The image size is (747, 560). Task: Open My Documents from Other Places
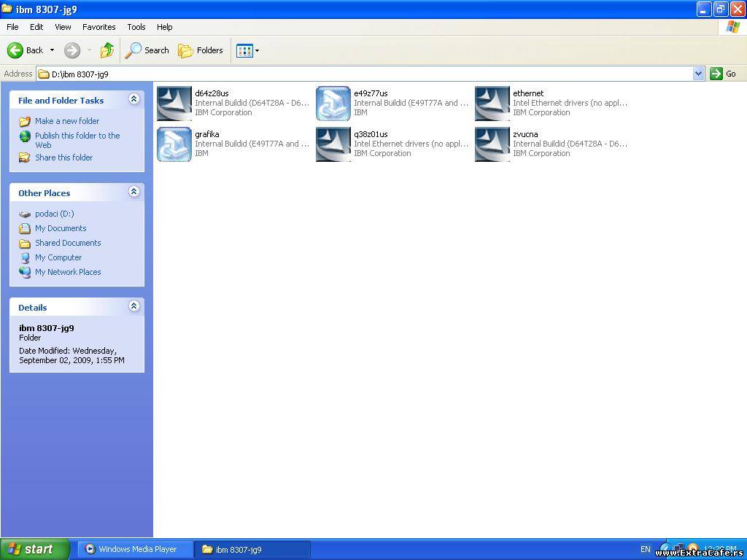(61, 228)
